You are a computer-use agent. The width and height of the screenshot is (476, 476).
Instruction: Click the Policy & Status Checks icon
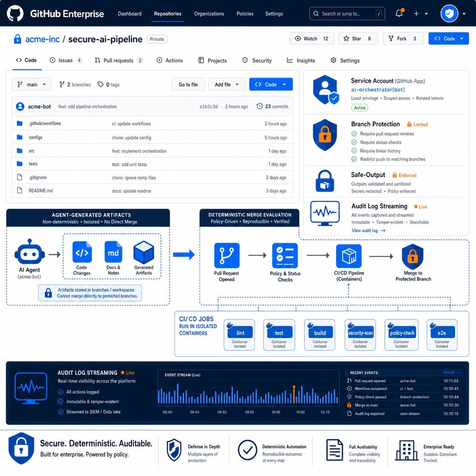(285, 255)
